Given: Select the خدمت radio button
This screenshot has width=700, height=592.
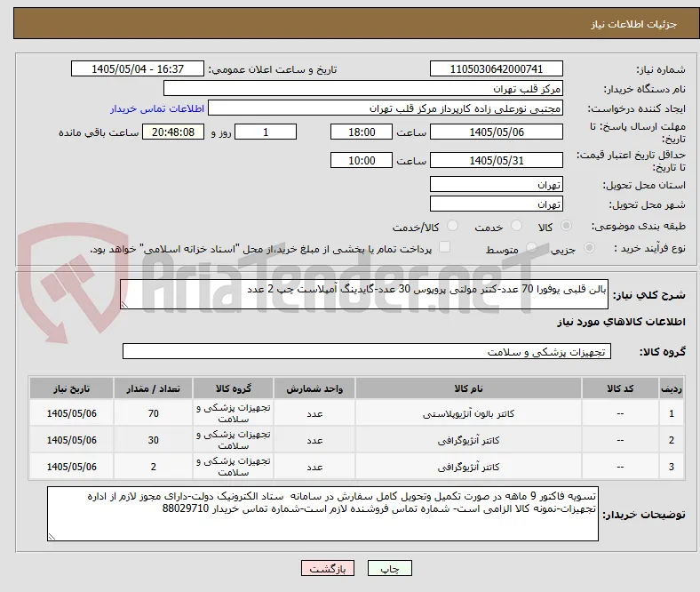Looking at the screenshot, I should (516, 226).
